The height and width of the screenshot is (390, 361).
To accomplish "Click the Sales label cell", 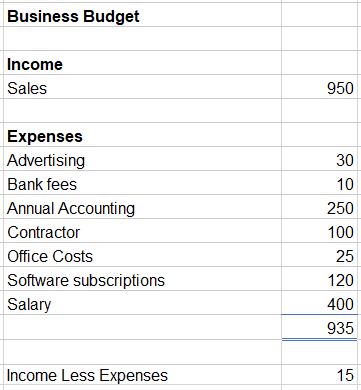I will pos(142,87).
